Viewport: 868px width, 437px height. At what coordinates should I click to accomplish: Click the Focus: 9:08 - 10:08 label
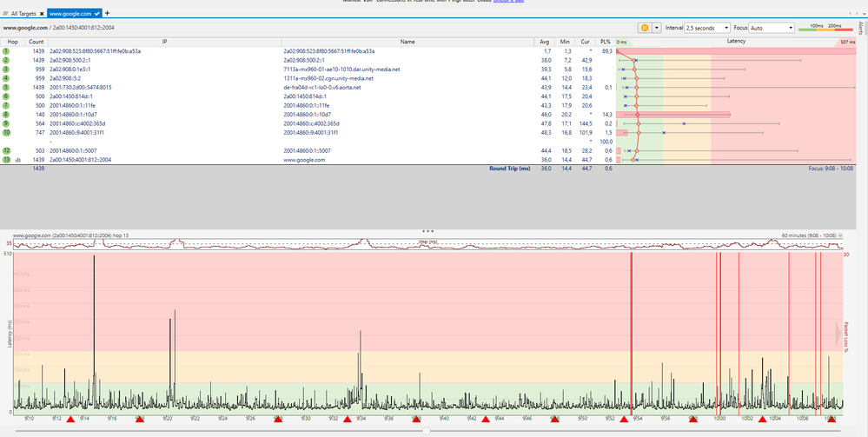[832, 168]
